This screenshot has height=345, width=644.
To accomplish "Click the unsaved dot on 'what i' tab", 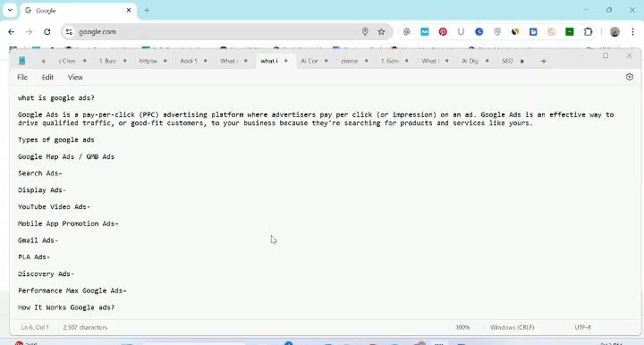I will tap(286, 61).
